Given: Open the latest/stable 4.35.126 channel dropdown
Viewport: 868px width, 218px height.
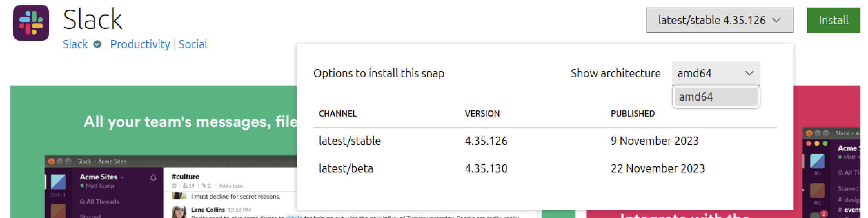Looking at the screenshot, I should [720, 20].
